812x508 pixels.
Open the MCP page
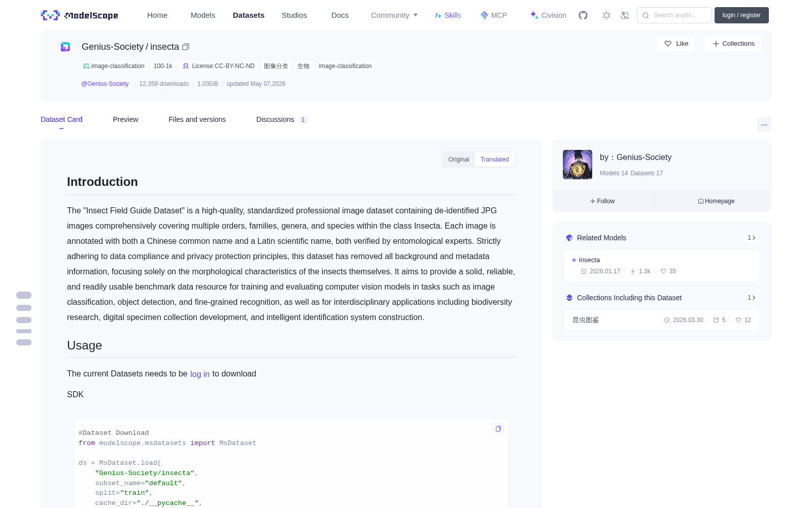tap(494, 15)
